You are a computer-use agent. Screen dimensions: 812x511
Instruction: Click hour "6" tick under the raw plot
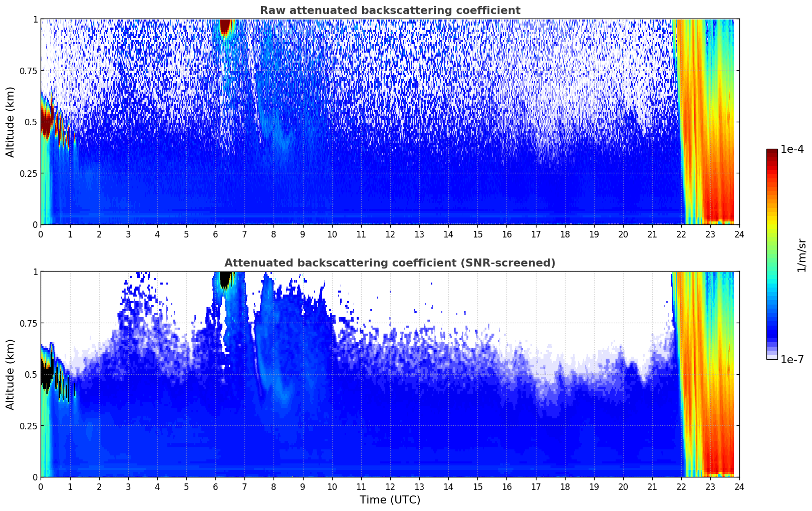(215, 234)
